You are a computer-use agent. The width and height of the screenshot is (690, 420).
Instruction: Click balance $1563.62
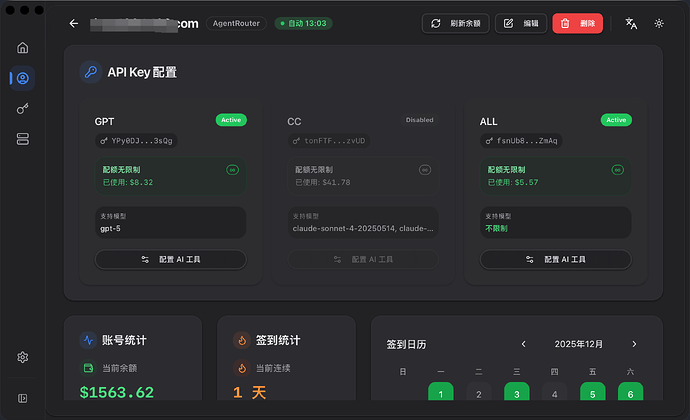pos(117,392)
